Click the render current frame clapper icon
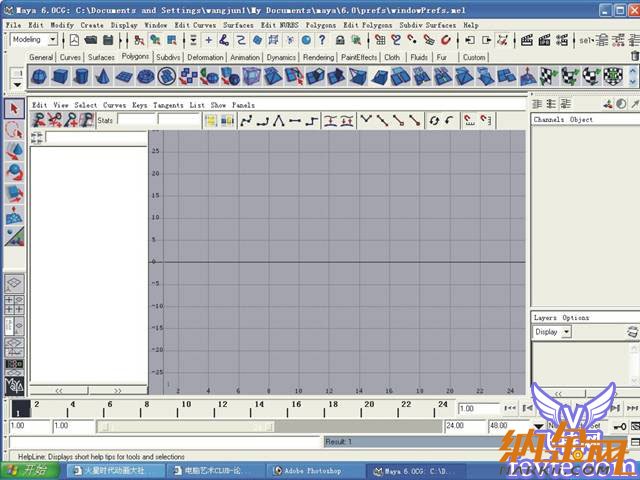The height and width of the screenshot is (480, 640). (527, 40)
